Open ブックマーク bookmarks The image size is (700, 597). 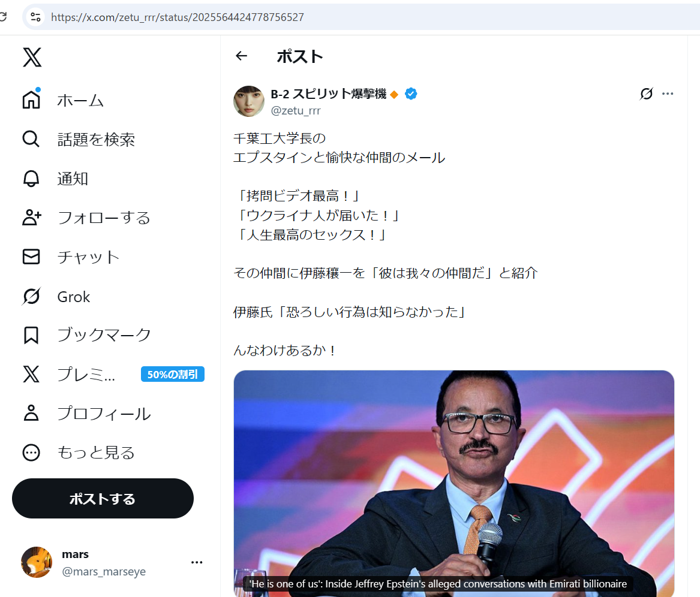click(x=104, y=335)
